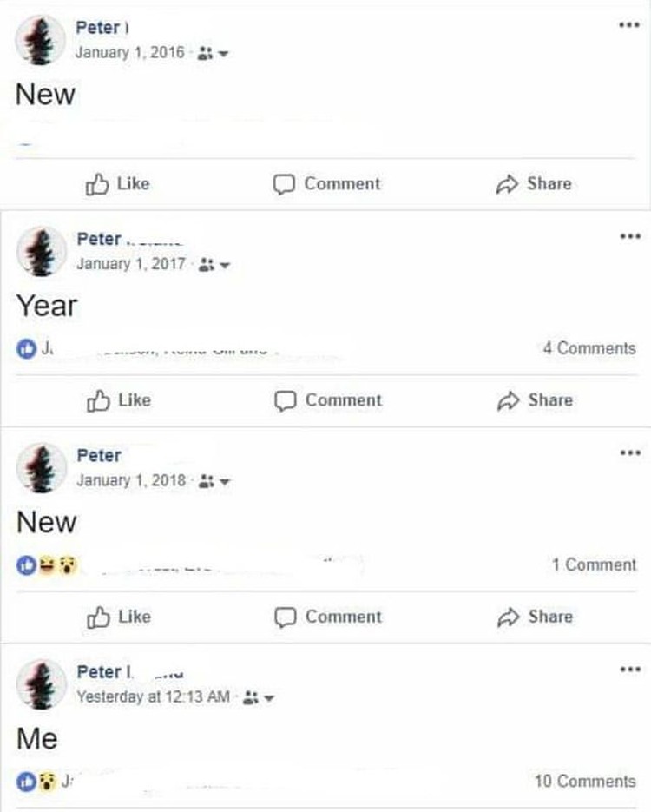
Task: Open options menu of the 2016 post
Action: coord(629,25)
